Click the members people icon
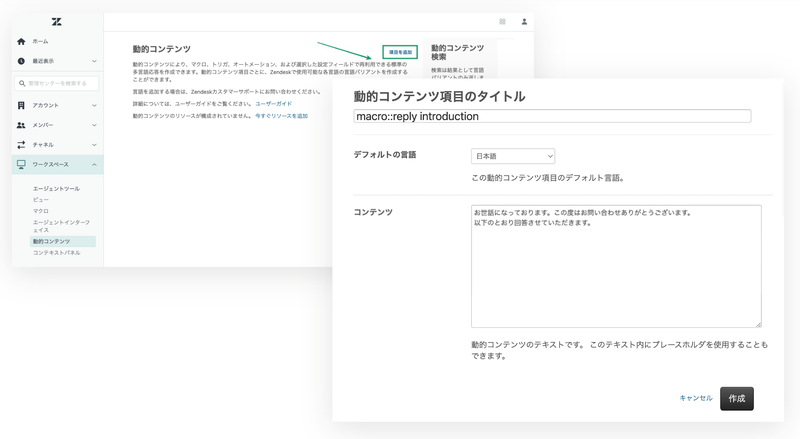 coord(21,125)
